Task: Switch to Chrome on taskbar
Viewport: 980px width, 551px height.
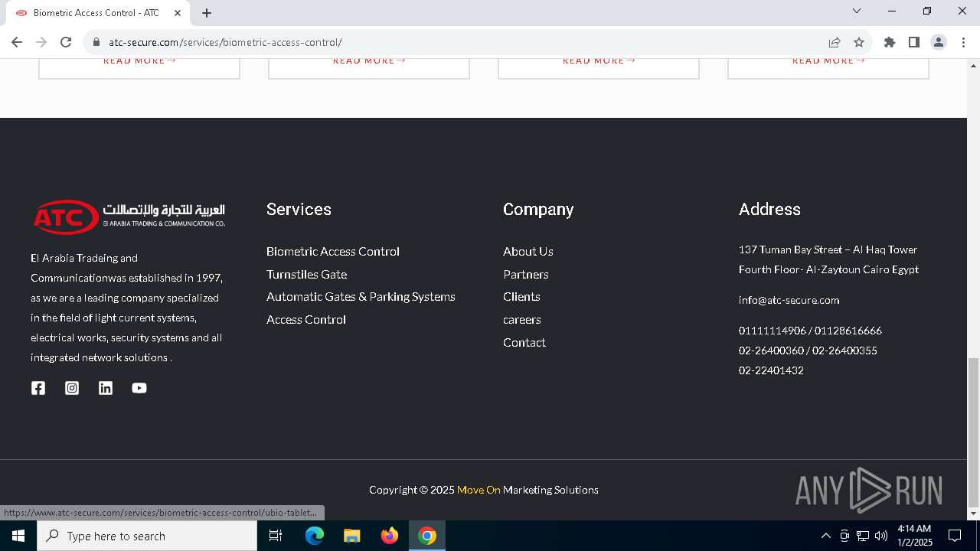Action: [x=427, y=536]
